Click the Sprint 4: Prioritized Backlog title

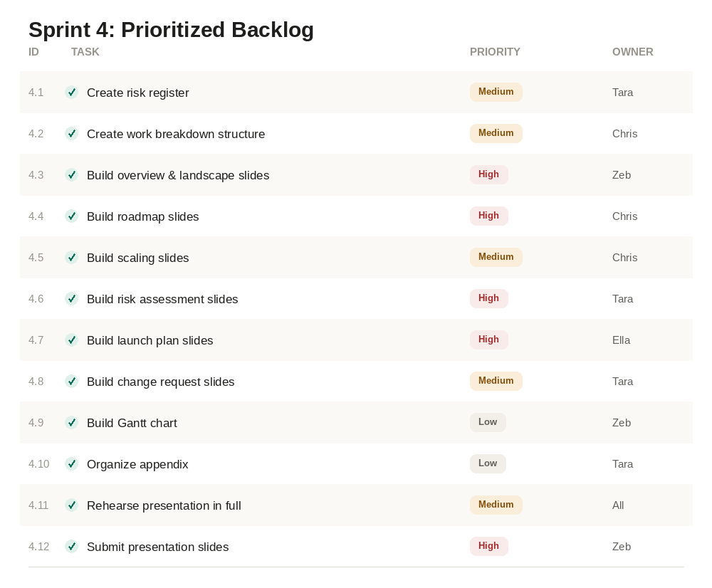click(171, 30)
